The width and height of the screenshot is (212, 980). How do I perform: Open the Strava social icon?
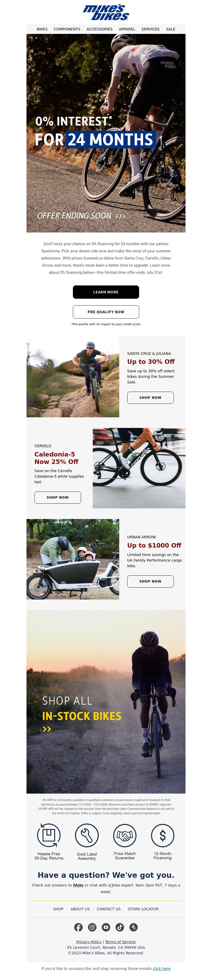pyautogui.click(x=134, y=928)
